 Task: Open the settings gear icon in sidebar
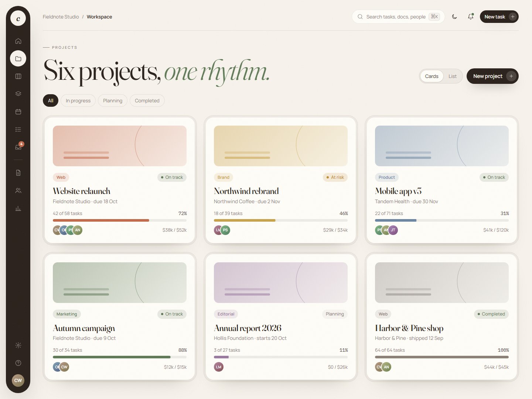pyautogui.click(x=18, y=345)
